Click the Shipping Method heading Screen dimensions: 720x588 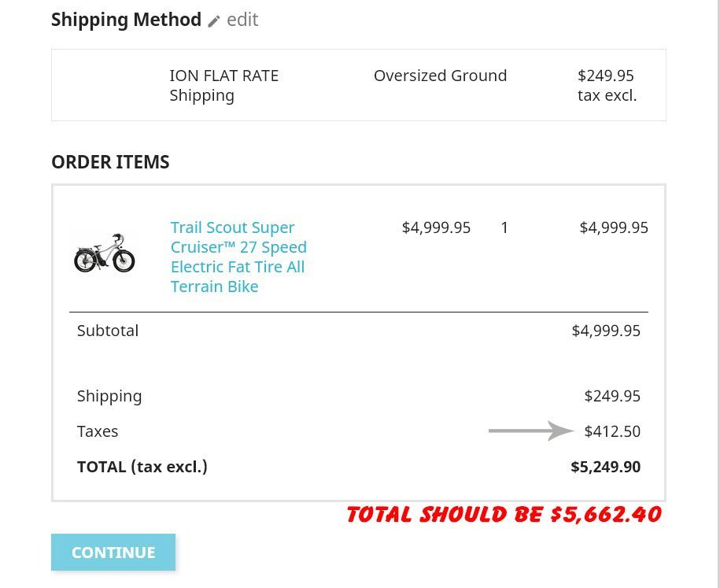click(126, 20)
